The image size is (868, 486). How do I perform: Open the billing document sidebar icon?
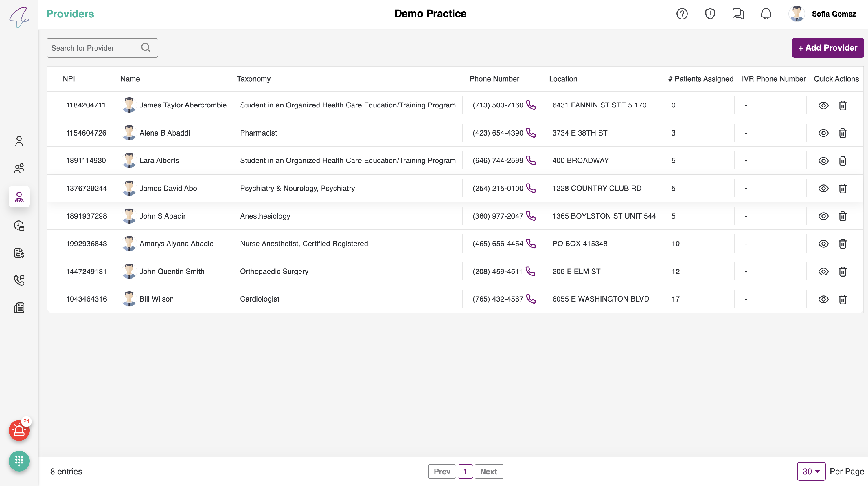(19, 253)
